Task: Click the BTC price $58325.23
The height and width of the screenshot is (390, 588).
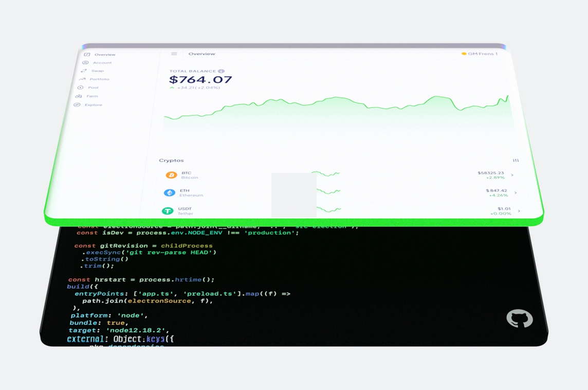Action: [x=491, y=173]
